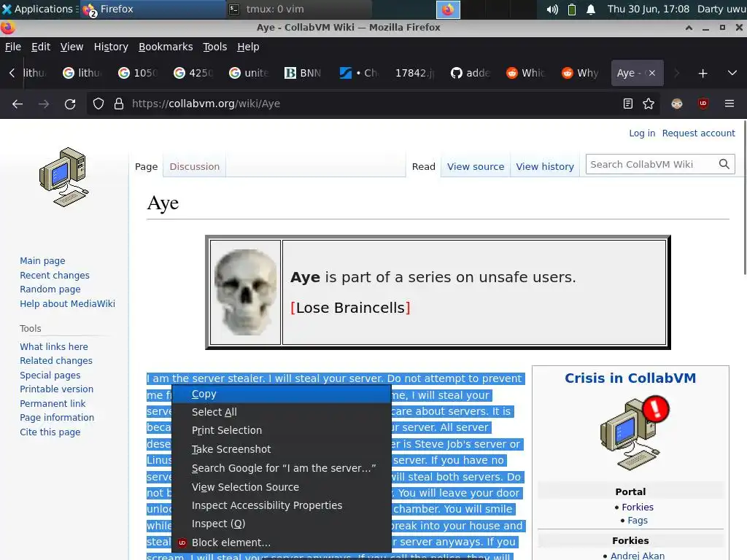Viewport: 747px width, 560px height.
Task: Click the Request account link
Action: 698,133
